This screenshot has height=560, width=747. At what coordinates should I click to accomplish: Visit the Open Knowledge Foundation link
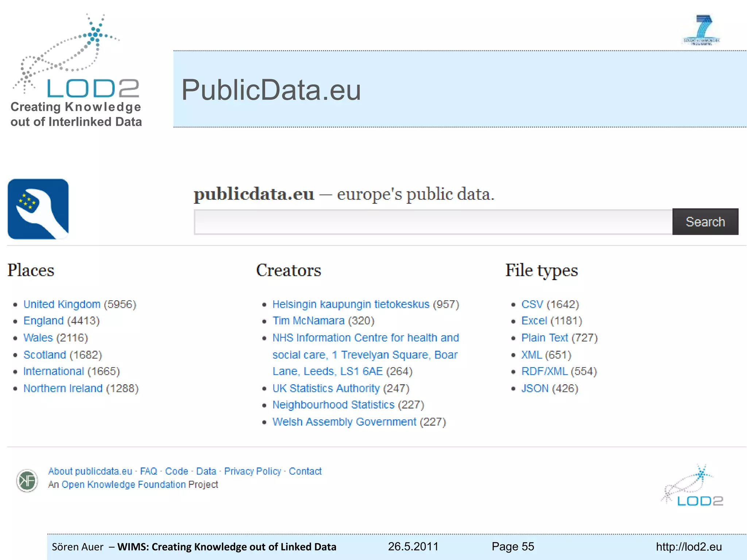click(124, 485)
